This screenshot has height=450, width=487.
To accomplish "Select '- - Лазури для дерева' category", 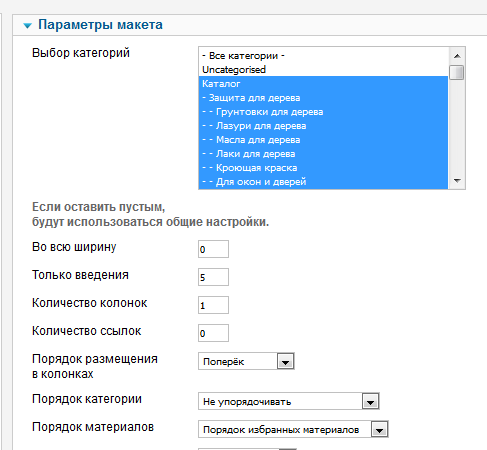I will click(323, 126).
